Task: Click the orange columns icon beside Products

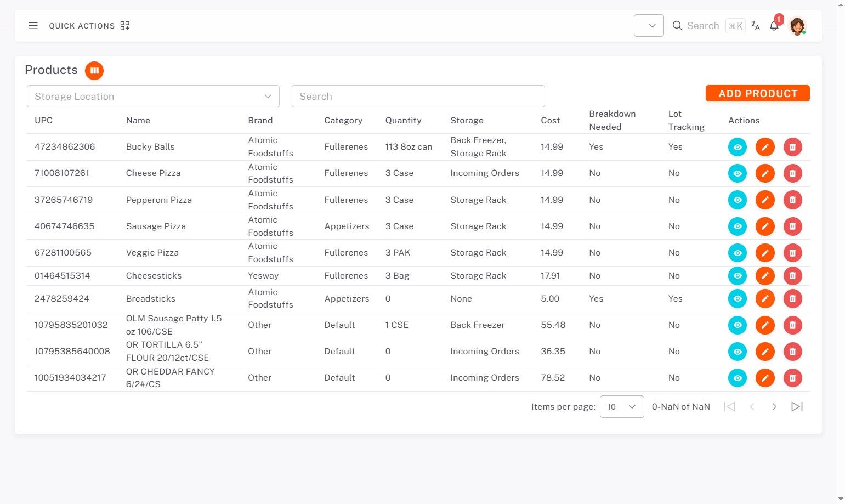Action: [x=94, y=70]
